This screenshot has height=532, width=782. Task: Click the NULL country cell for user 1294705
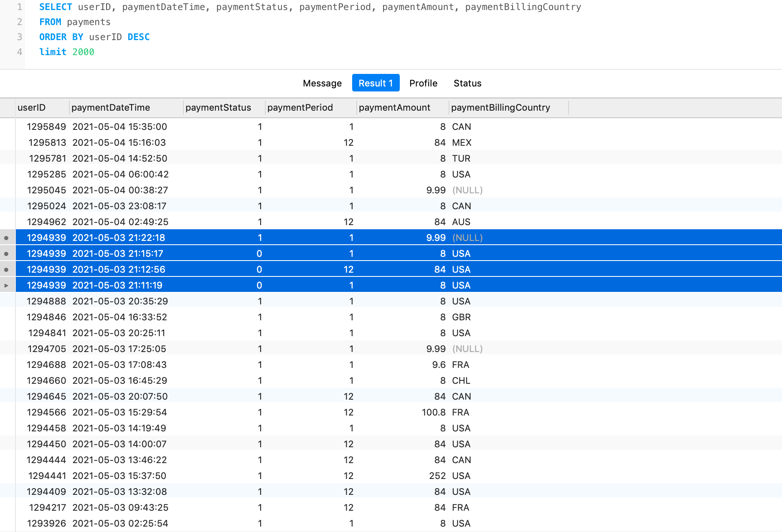[467, 349]
